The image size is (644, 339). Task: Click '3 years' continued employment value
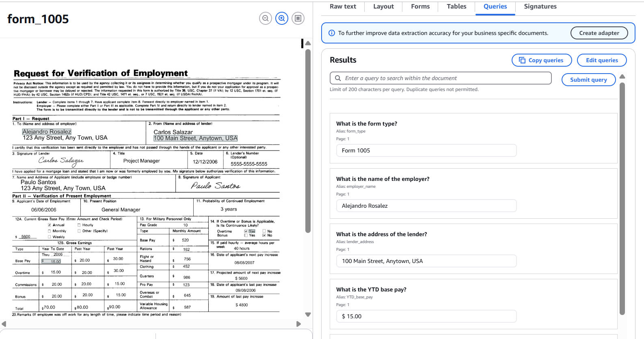click(x=229, y=209)
